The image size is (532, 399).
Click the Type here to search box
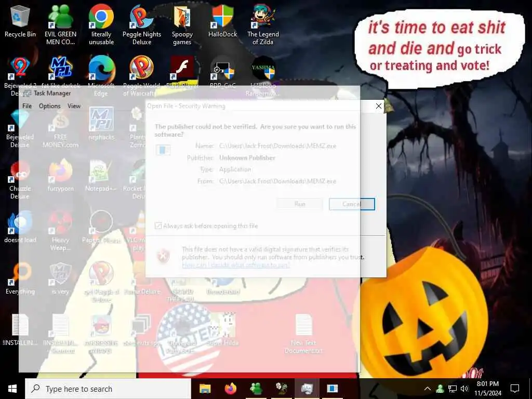coord(108,389)
